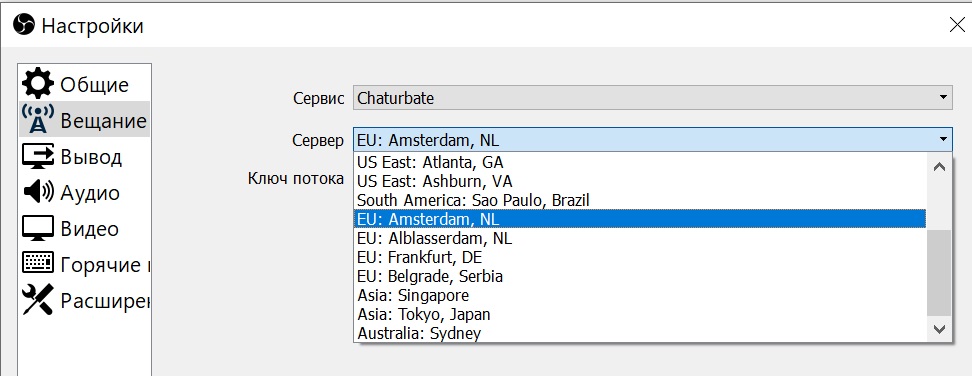Select Asia: Singapore server
The width and height of the screenshot is (972, 376).
point(640,295)
